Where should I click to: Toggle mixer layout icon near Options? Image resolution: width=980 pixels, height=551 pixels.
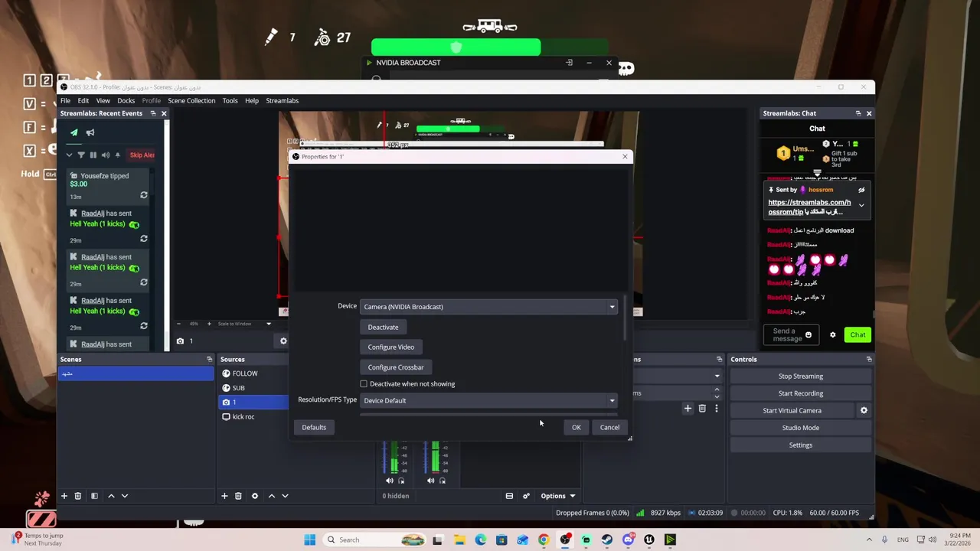509,496
